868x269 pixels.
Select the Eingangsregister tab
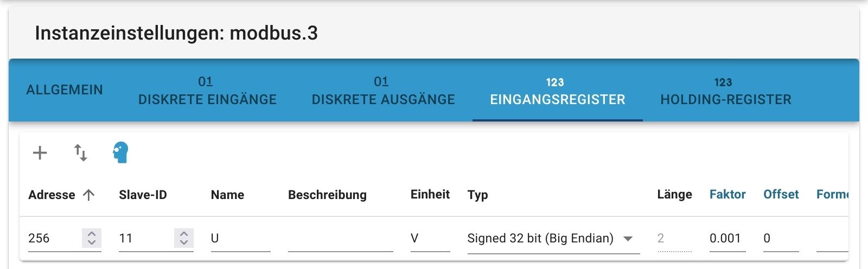[558, 91]
